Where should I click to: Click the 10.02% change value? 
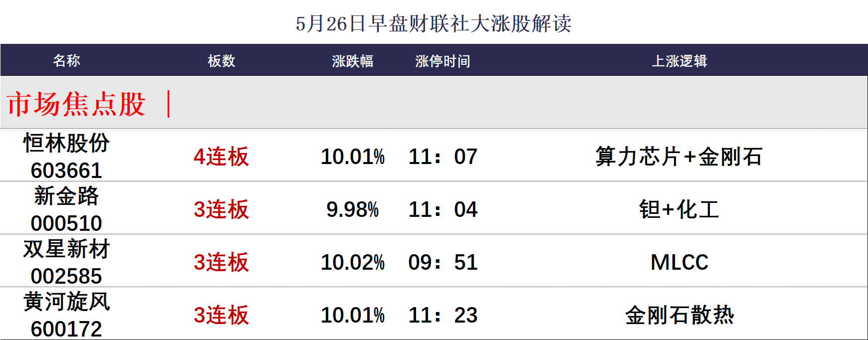352,262
